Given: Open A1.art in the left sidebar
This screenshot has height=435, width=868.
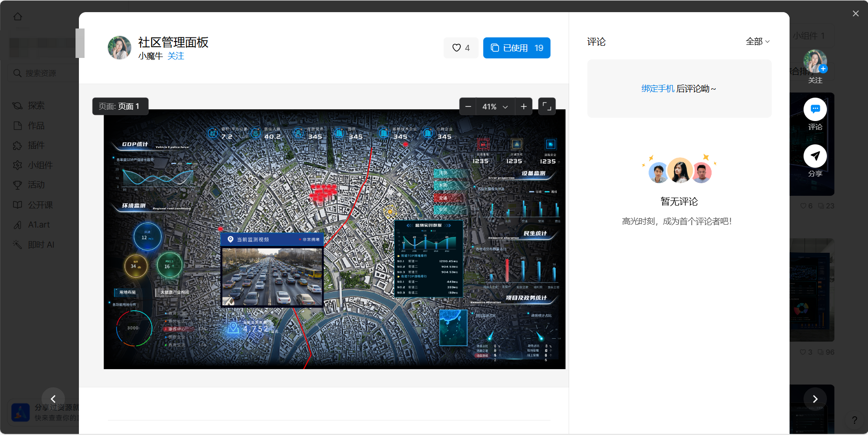Looking at the screenshot, I should coord(39,225).
